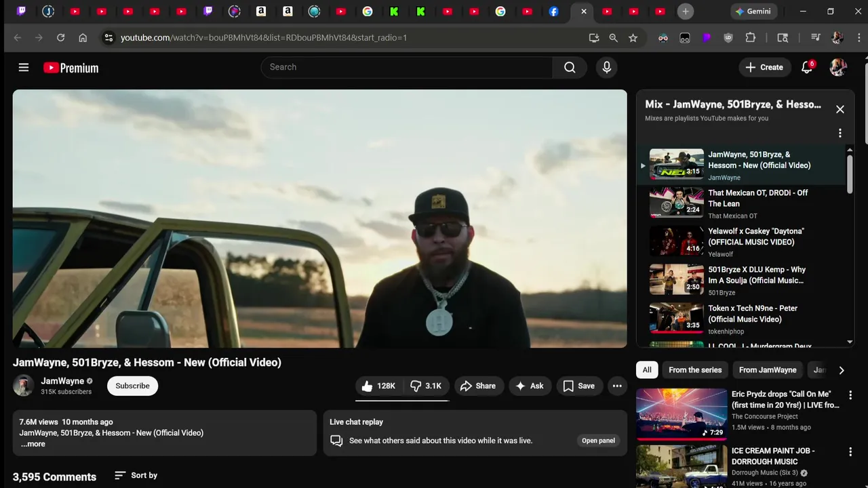View site information icon before URL
The height and width of the screenshot is (488, 868).
point(108,38)
